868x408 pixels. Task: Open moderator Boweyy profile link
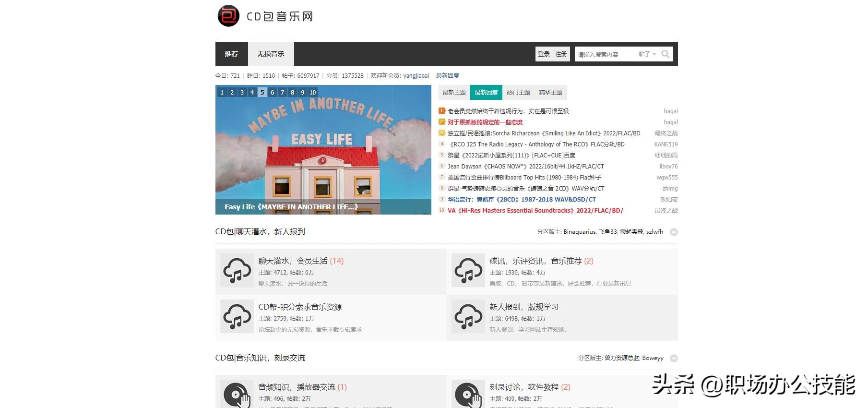tap(653, 358)
